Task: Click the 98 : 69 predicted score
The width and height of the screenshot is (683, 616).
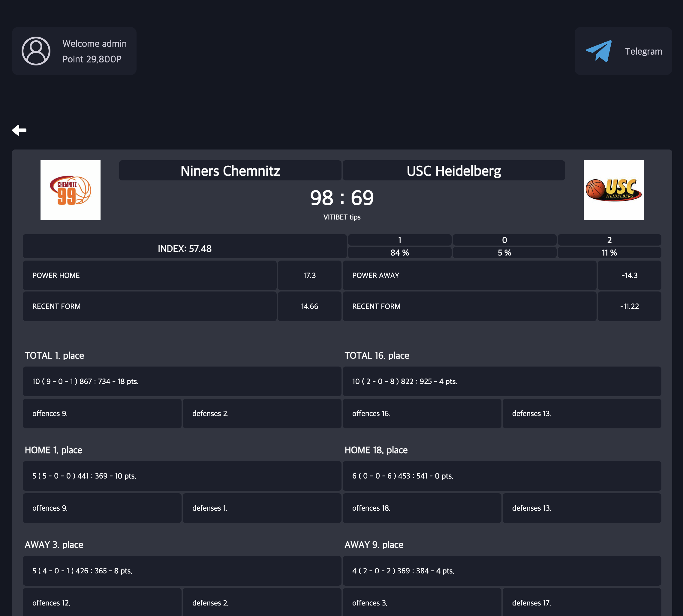Action: (x=342, y=198)
